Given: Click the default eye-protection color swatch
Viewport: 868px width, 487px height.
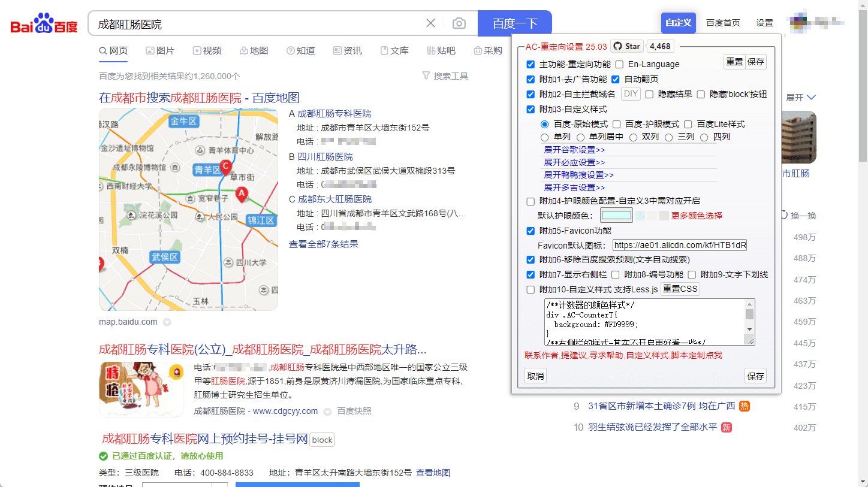Looking at the screenshot, I should point(616,216).
